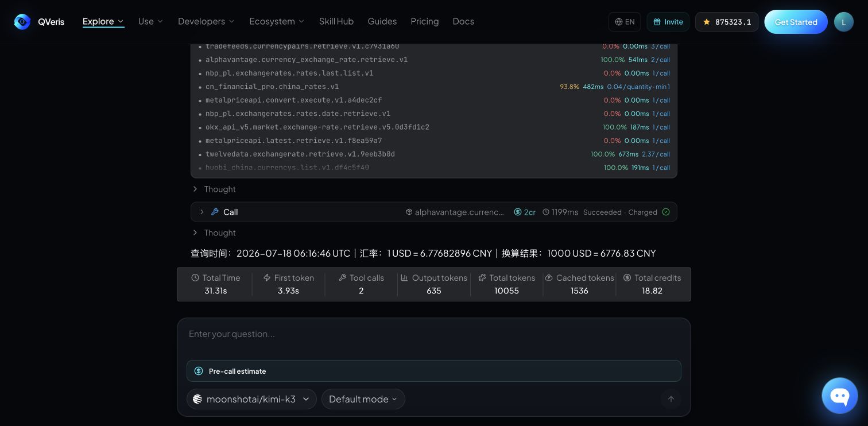Screen dimensions: 868x426
Task: Click the moonshot model logo icon
Action: [197, 399]
